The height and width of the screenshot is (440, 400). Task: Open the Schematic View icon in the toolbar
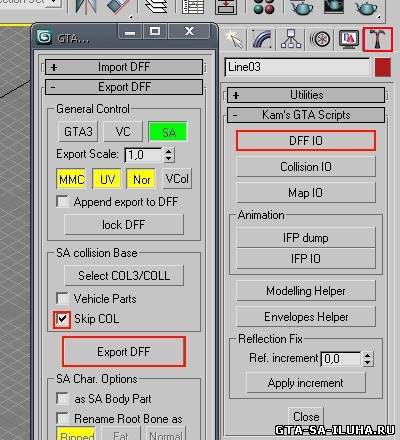[x=226, y=7]
